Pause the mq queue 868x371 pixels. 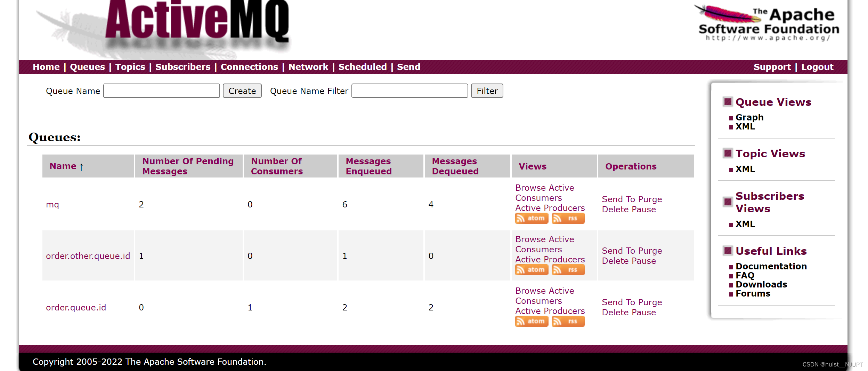[644, 209]
